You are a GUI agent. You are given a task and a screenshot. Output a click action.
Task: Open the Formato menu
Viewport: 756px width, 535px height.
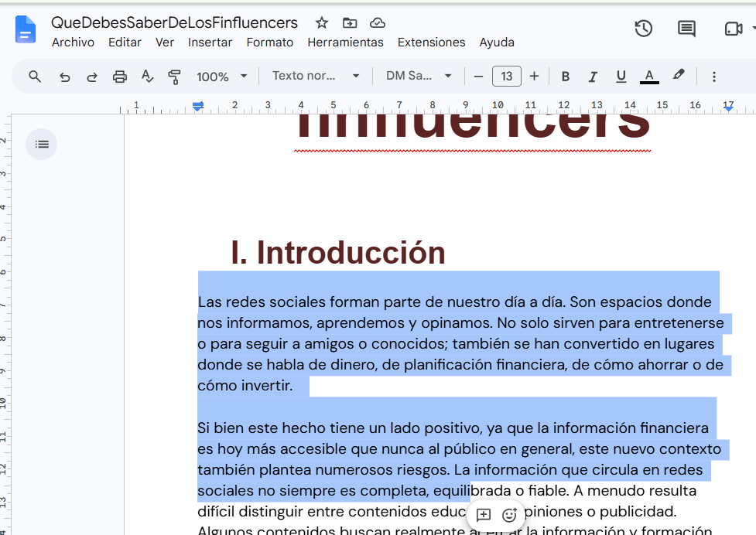pos(270,43)
